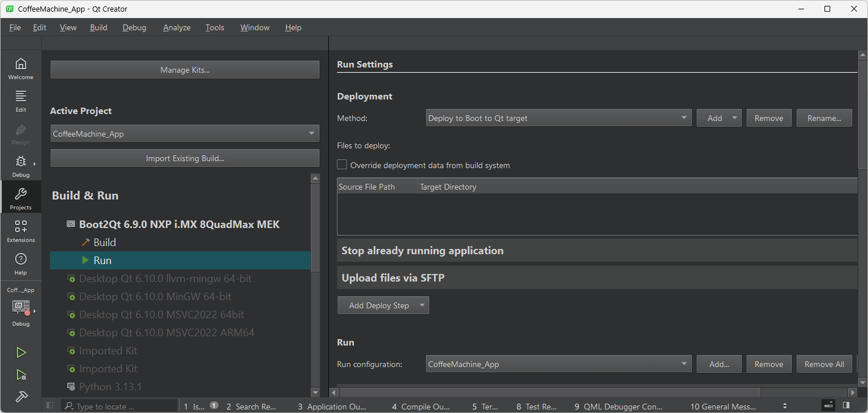Click the Manage Kits button
This screenshot has height=413, width=868.
tap(185, 70)
